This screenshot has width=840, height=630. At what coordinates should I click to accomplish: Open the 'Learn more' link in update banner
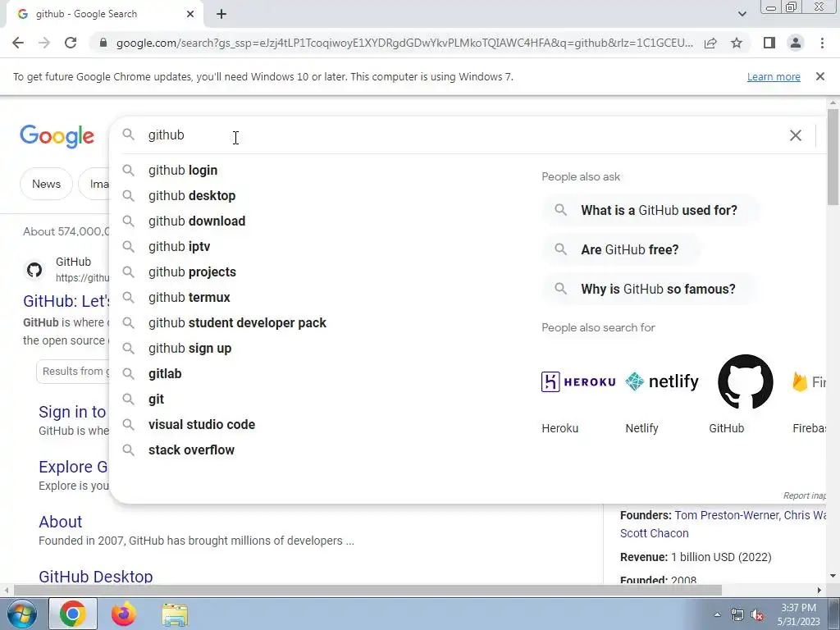pos(774,76)
